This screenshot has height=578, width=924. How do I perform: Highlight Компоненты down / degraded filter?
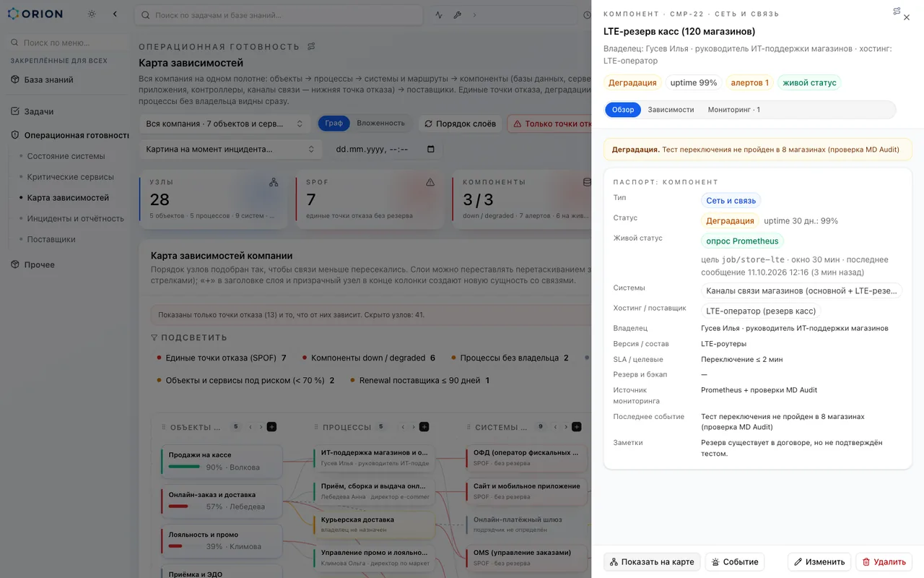pos(369,358)
